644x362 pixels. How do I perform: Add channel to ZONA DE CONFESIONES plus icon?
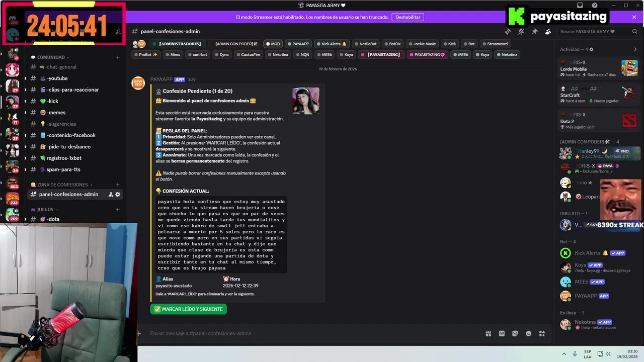(118, 185)
